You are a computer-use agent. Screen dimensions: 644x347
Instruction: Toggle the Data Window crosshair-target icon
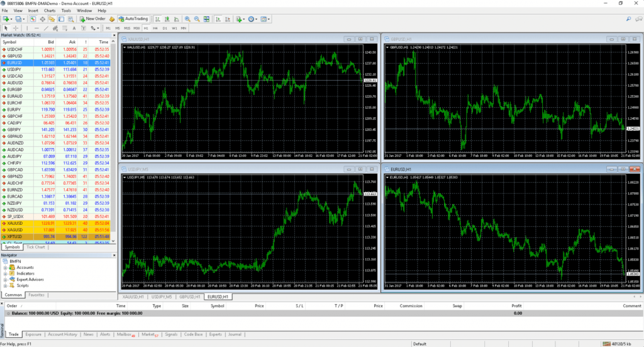point(42,19)
